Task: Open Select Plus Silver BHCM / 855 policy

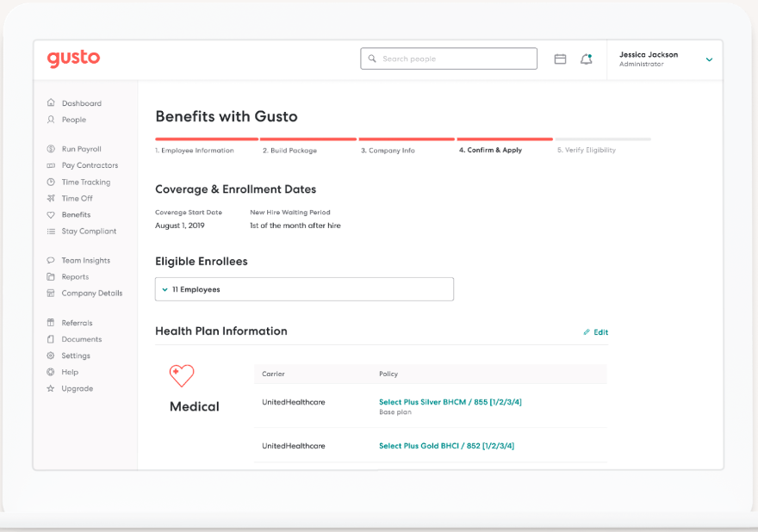Action: tap(450, 401)
